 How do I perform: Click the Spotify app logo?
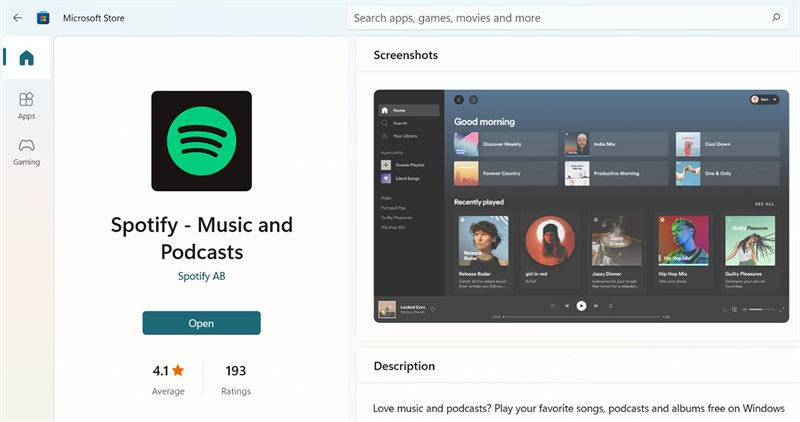point(202,141)
